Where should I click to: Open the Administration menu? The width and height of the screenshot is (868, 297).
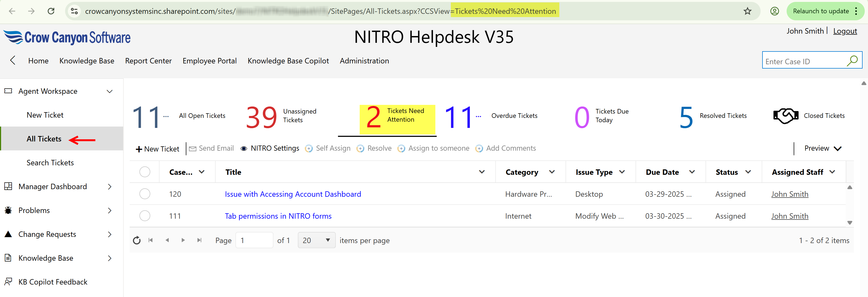click(364, 61)
